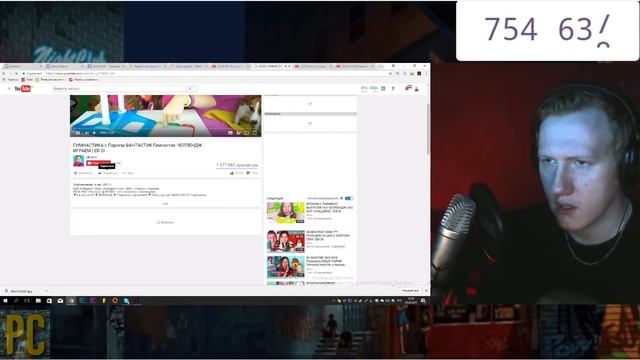Open the Share option under the video

(107, 173)
